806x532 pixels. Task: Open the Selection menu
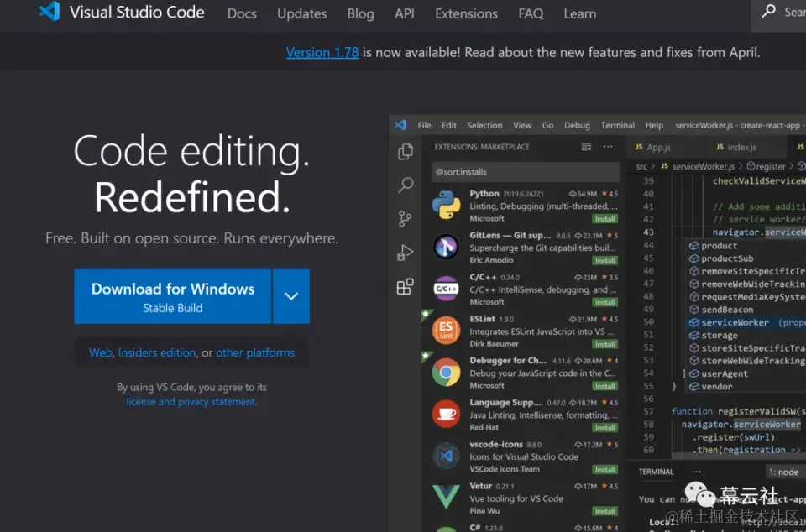(484, 125)
